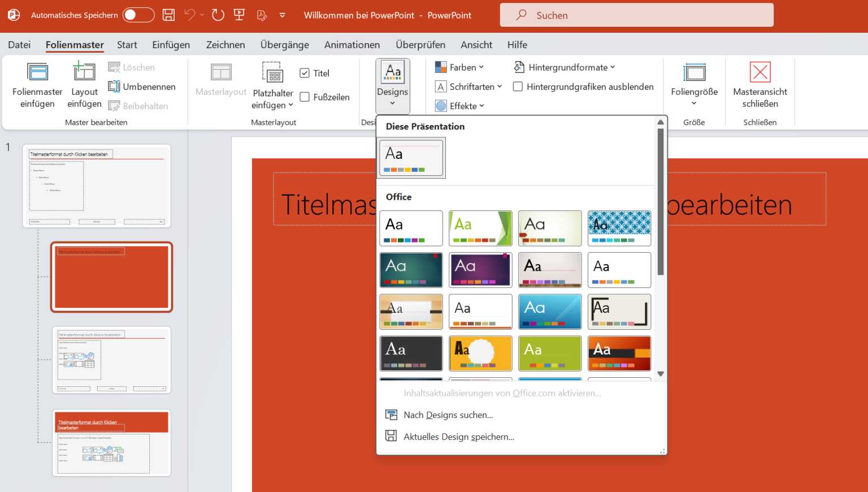Click Nach Designs suchen entry

[448, 415]
